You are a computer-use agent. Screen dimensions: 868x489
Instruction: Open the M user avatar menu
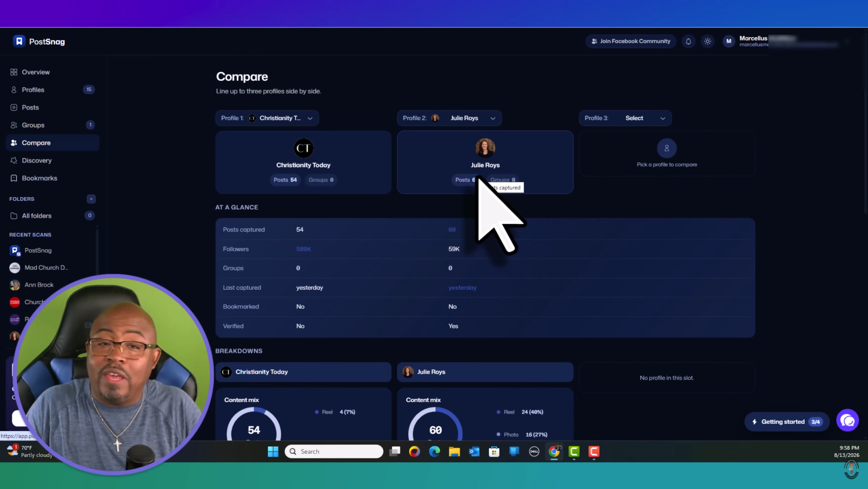[729, 41]
